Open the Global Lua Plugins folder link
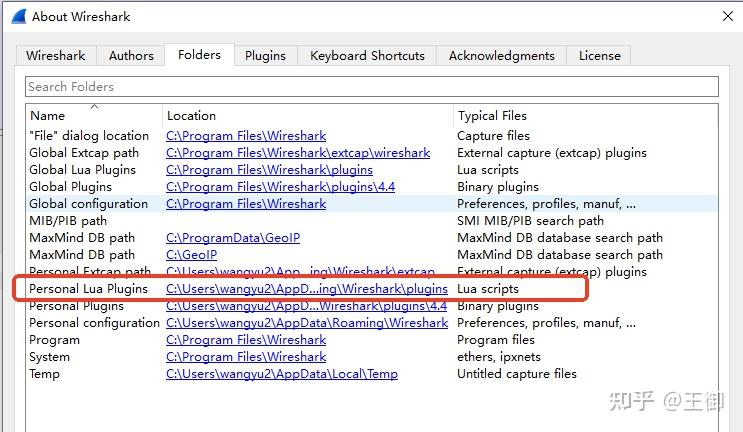 point(269,170)
